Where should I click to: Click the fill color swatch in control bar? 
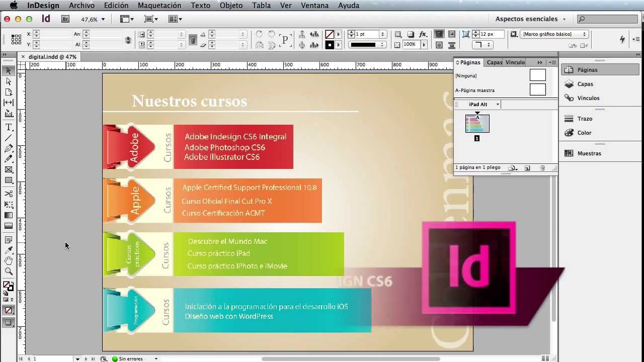pyautogui.click(x=330, y=34)
